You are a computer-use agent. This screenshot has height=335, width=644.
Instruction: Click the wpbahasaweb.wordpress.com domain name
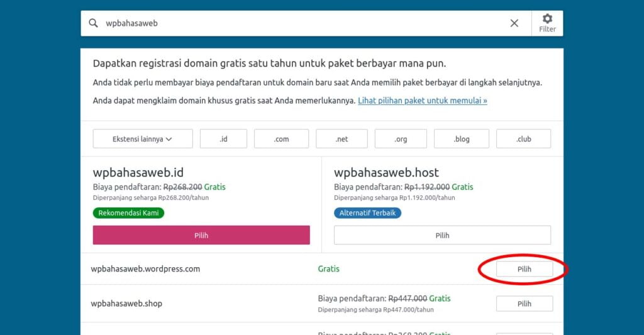pyautogui.click(x=145, y=269)
